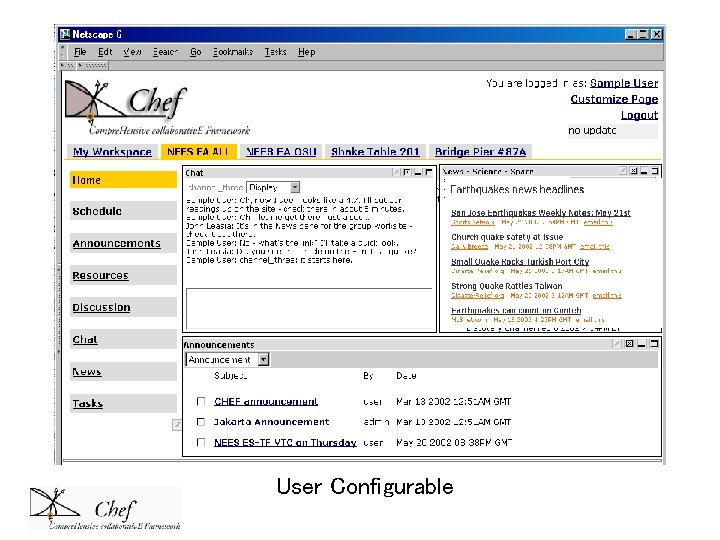The image size is (720, 540).
Task: Open Small Quake Rocks Turkish Port City headline
Action: (x=520, y=261)
